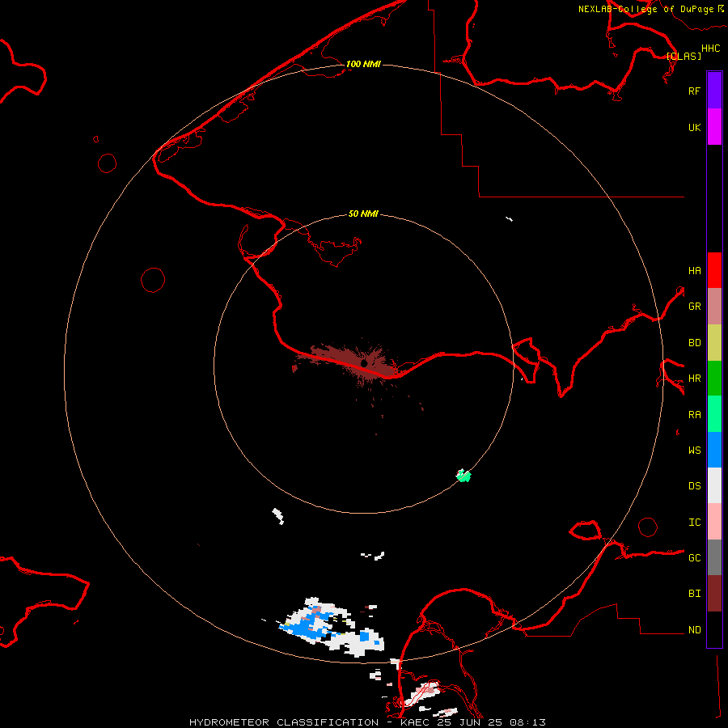This screenshot has width=728, height=728.
Task: Select the HA legend label
Action: click(694, 270)
